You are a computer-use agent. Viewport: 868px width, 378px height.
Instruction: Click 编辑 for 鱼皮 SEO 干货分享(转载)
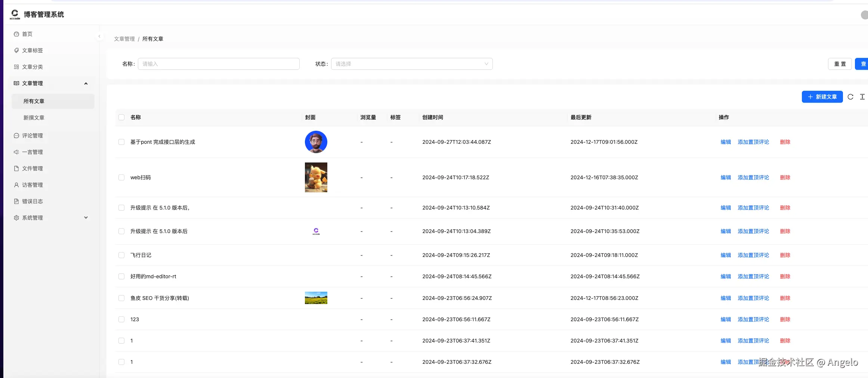click(x=726, y=298)
